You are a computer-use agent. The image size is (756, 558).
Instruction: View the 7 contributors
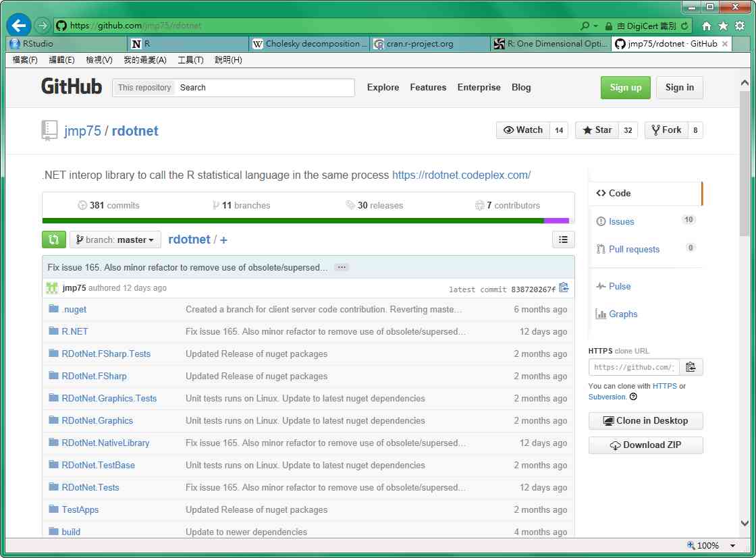pos(508,205)
